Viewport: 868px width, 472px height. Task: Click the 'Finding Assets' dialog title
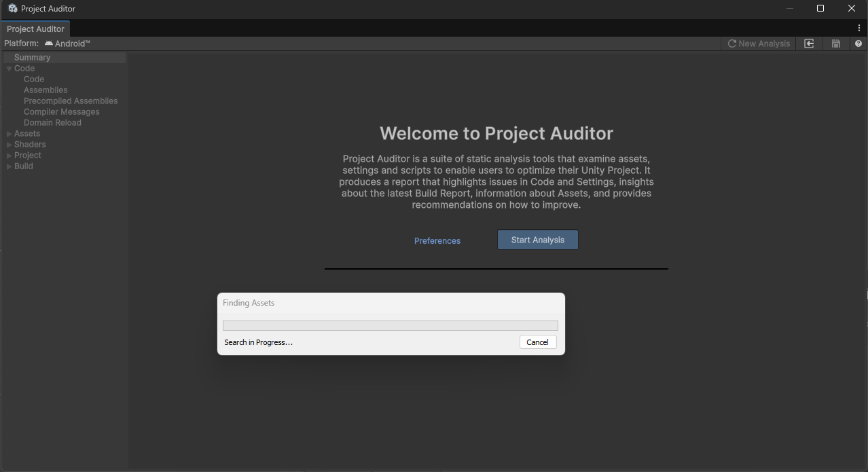pos(249,303)
